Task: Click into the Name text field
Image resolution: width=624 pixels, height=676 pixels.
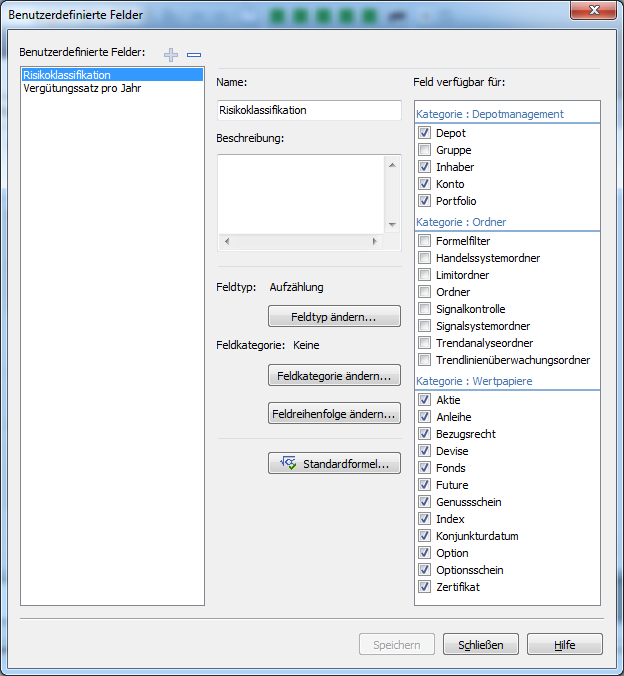Action: [x=308, y=110]
